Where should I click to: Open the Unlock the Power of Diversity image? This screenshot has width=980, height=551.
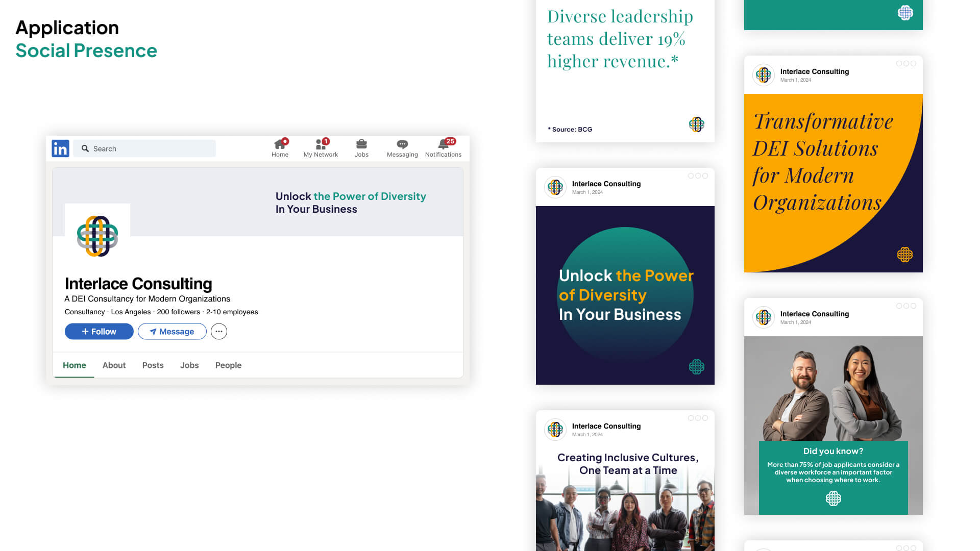coord(625,295)
